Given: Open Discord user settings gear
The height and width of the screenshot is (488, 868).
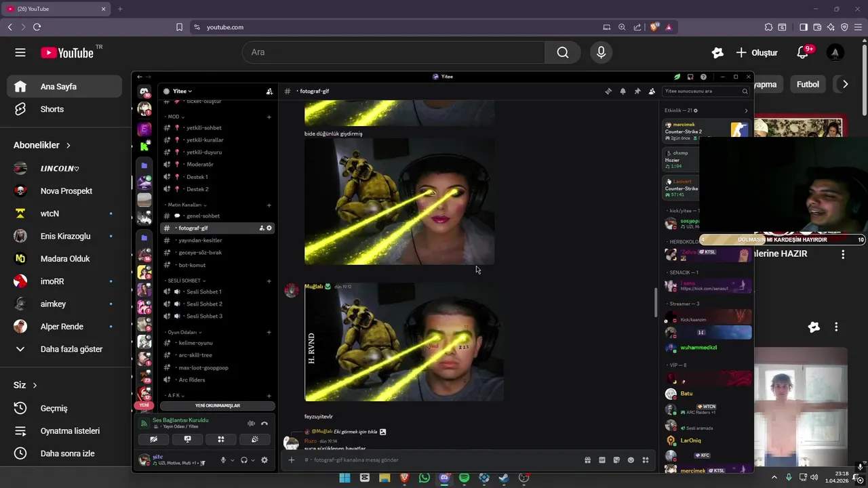Looking at the screenshot, I should pos(264,460).
